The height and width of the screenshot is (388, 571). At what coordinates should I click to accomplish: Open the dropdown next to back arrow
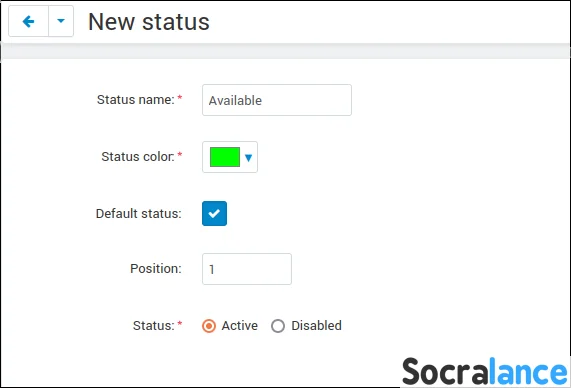[x=61, y=21]
